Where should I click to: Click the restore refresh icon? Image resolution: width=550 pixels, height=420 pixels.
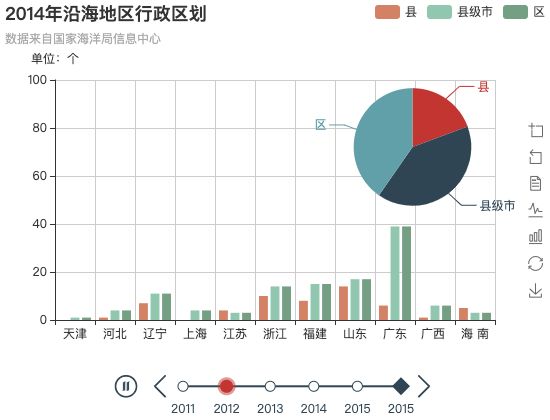536,264
